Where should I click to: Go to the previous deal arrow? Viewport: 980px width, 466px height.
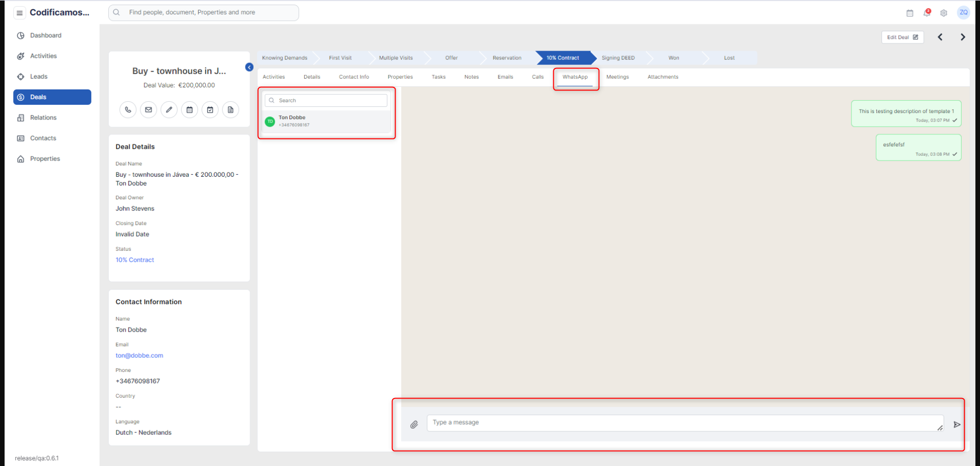(940, 37)
